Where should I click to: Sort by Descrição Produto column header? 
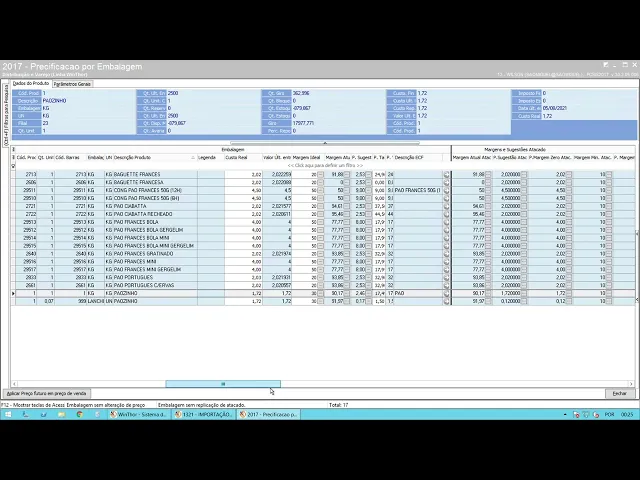pos(155,158)
